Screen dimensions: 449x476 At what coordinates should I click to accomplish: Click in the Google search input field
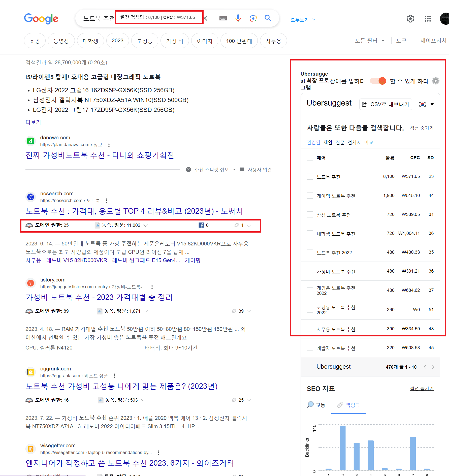pos(99,18)
